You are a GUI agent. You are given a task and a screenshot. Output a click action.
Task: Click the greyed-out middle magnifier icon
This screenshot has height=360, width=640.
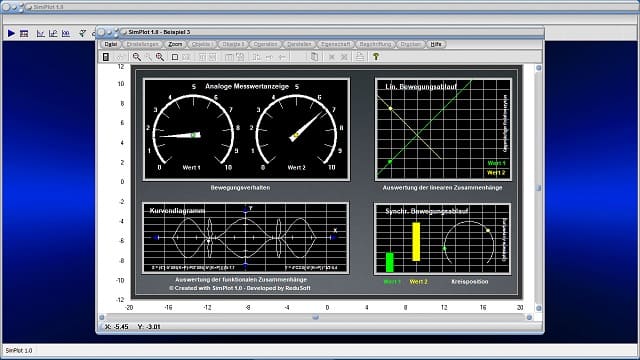pos(149,57)
